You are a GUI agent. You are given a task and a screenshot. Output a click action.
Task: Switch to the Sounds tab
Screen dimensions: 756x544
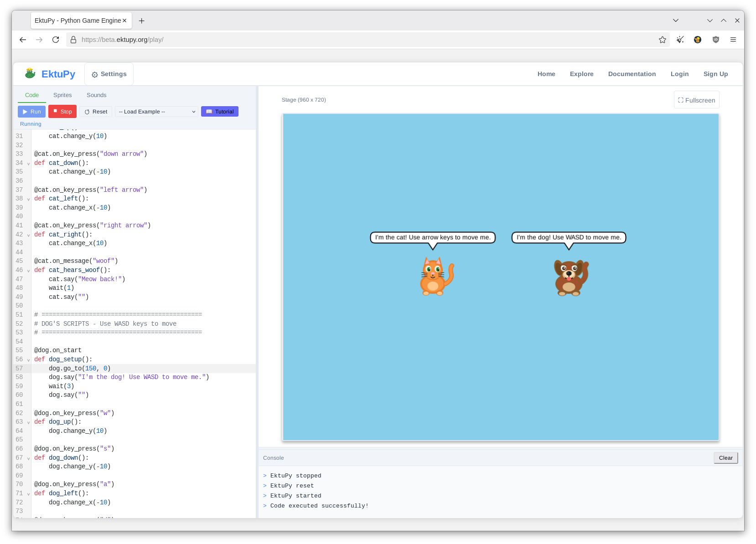coord(96,95)
